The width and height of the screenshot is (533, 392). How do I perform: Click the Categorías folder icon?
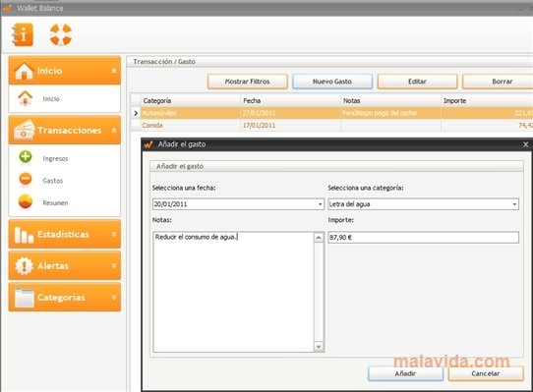(x=25, y=298)
